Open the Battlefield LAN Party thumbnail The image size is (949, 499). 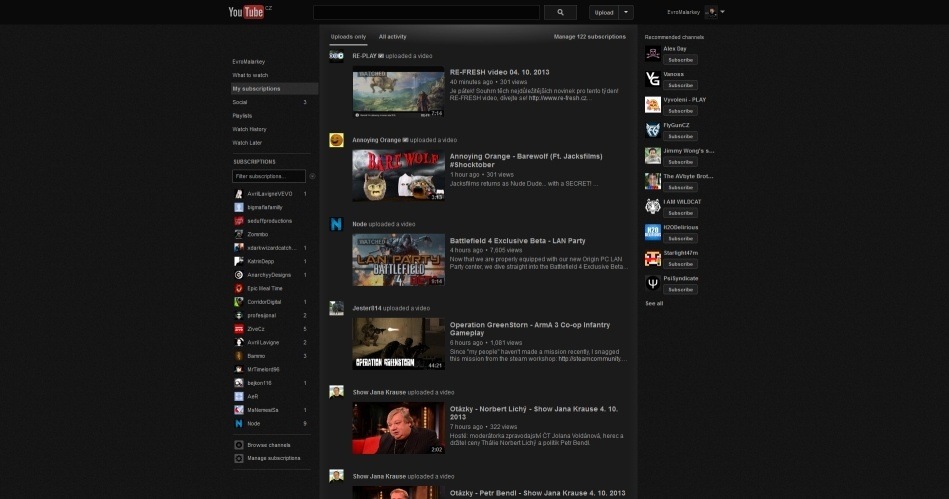[398, 260]
